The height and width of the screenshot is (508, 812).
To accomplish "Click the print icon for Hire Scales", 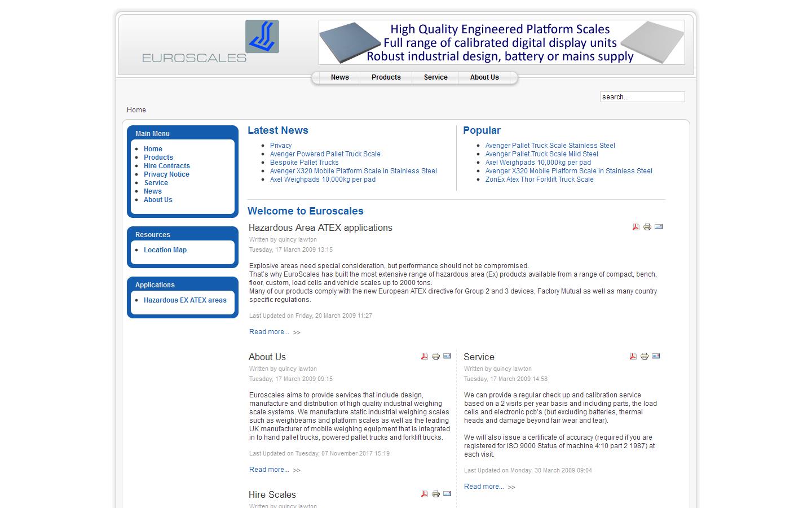I will tap(435, 493).
